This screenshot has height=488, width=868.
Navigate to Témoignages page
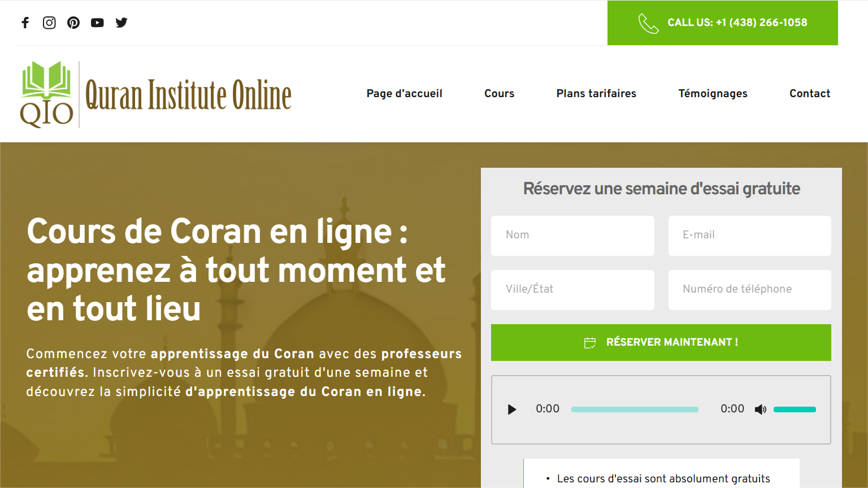tap(713, 94)
